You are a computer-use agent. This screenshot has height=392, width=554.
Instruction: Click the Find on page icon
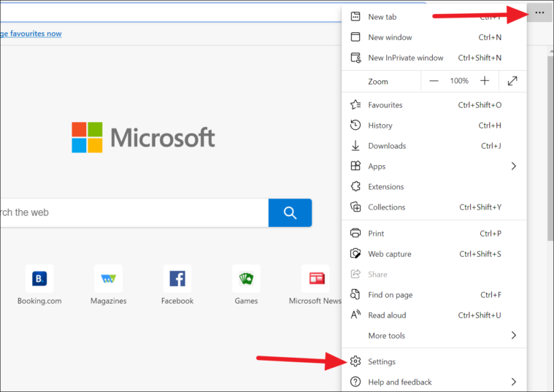pos(355,294)
